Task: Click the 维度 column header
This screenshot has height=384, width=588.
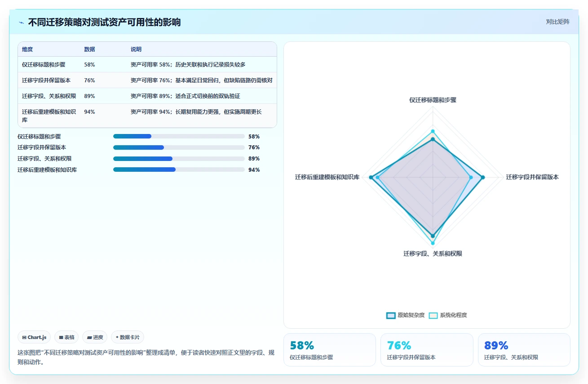Action: point(27,49)
